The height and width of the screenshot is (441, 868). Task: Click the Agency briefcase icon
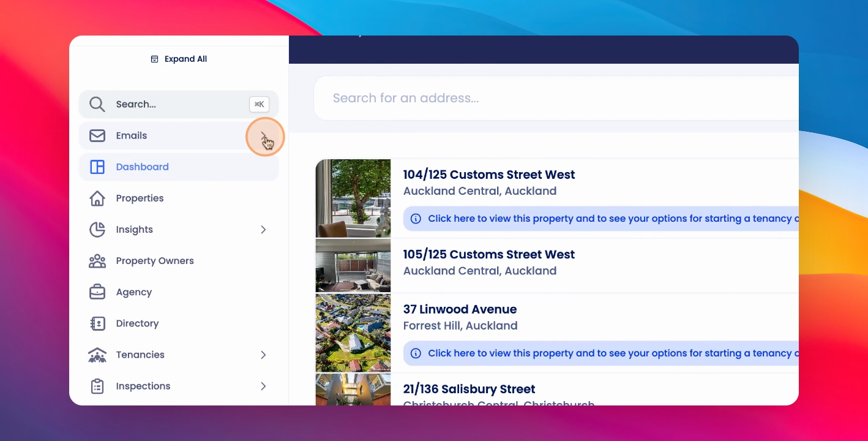click(x=97, y=292)
